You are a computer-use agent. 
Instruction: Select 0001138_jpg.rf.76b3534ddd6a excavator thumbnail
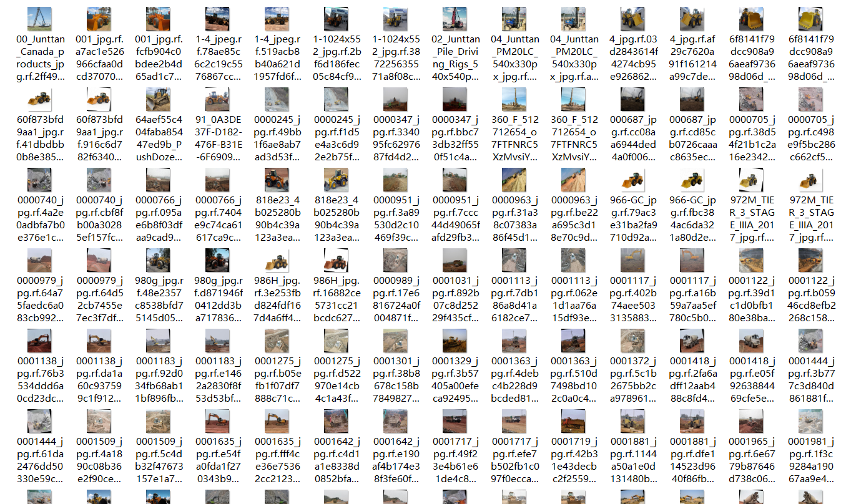39,341
